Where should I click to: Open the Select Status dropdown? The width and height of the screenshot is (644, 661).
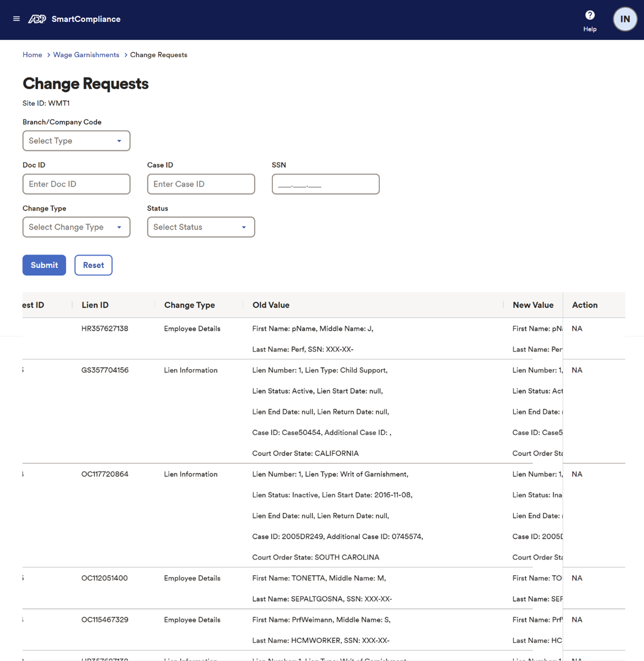pos(201,227)
